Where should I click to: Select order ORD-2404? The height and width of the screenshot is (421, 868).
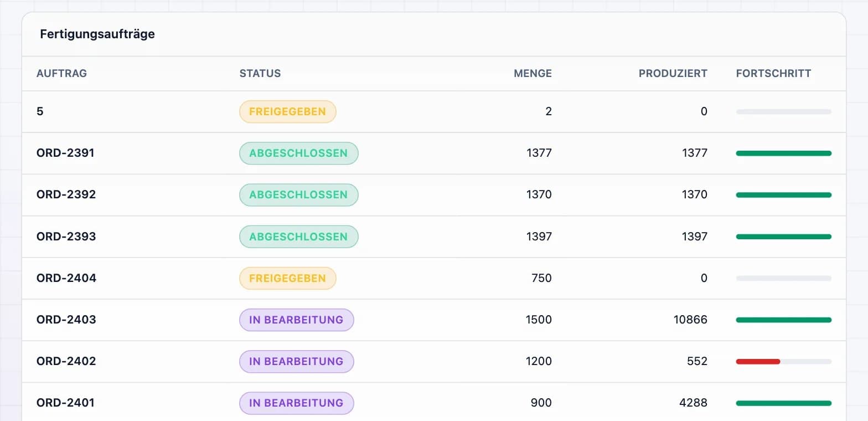(66, 278)
